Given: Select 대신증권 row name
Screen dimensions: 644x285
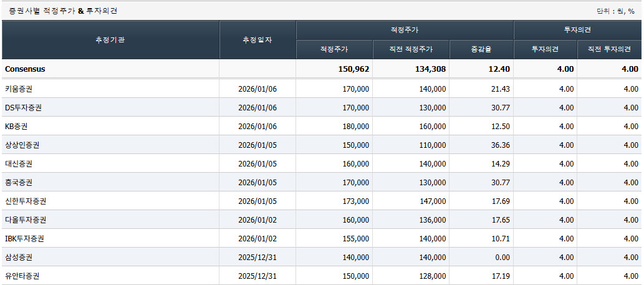Looking at the screenshot, I should point(19,164).
